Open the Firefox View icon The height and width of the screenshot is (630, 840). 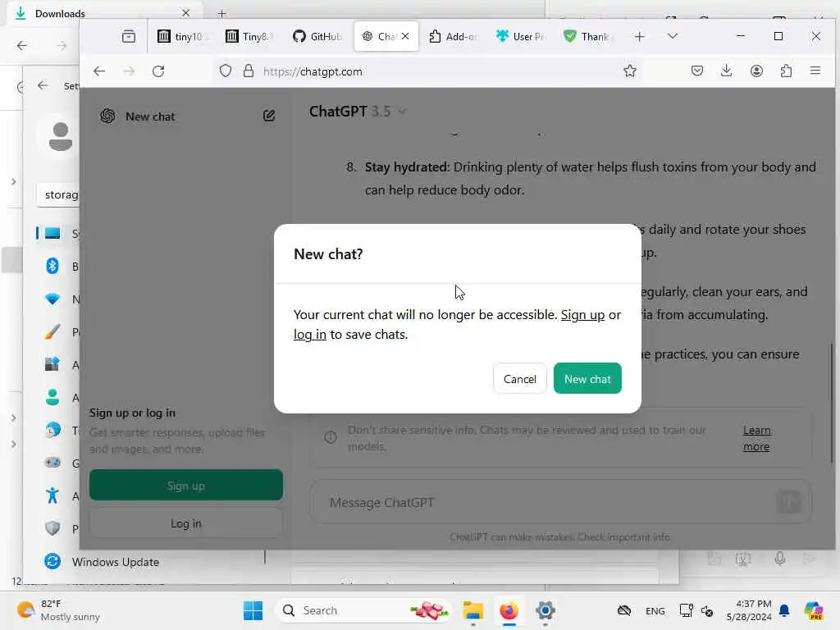pos(129,36)
